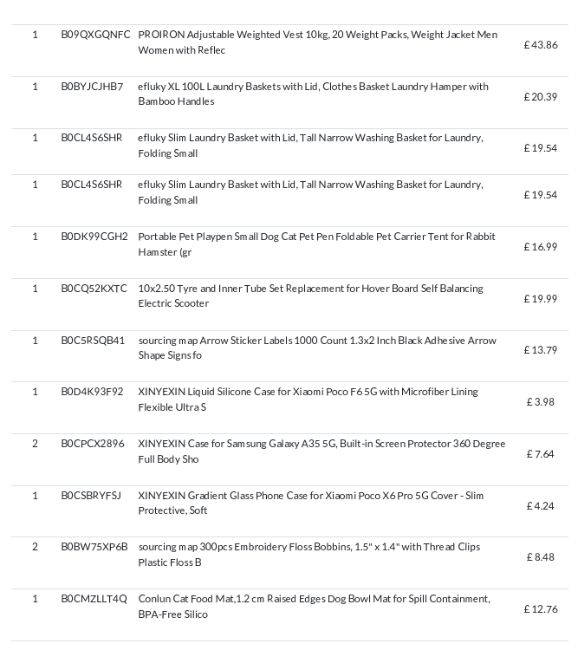Select Conlun Cat Food Mat item description
The height and width of the screenshot is (650, 578).
[314, 606]
